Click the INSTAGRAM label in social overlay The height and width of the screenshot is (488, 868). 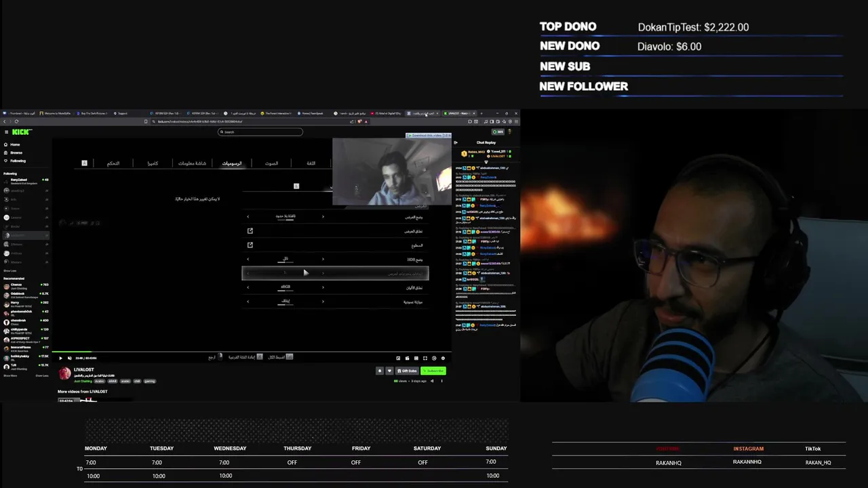pyautogui.click(x=748, y=449)
